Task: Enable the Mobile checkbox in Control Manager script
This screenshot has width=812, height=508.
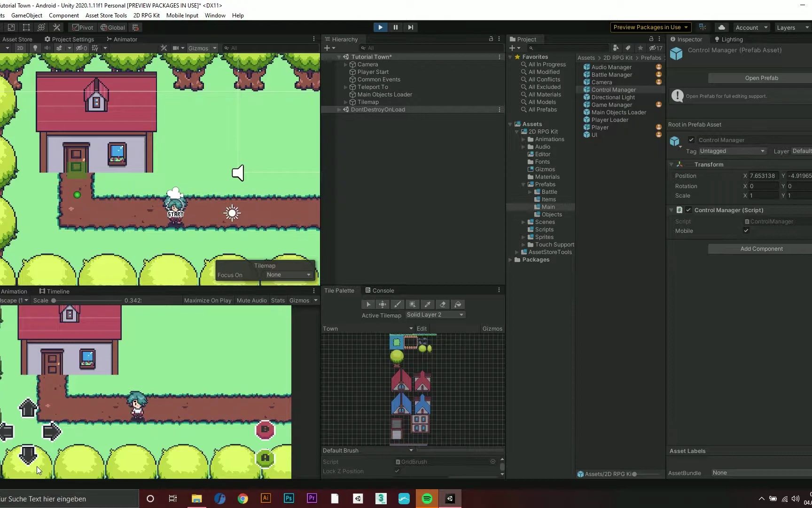Action: pos(747,231)
